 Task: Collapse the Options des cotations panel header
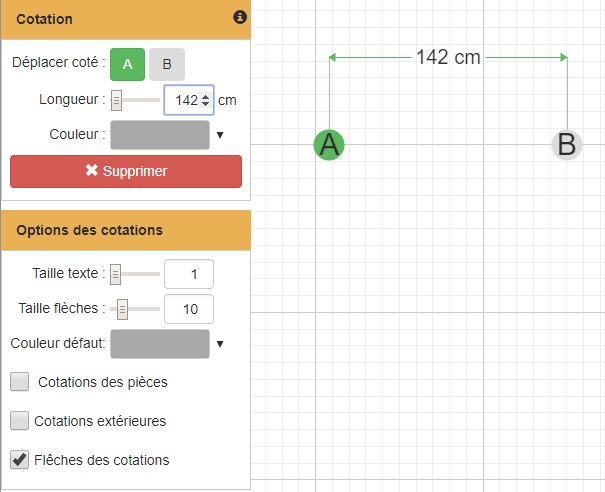(x=125, y=230)
